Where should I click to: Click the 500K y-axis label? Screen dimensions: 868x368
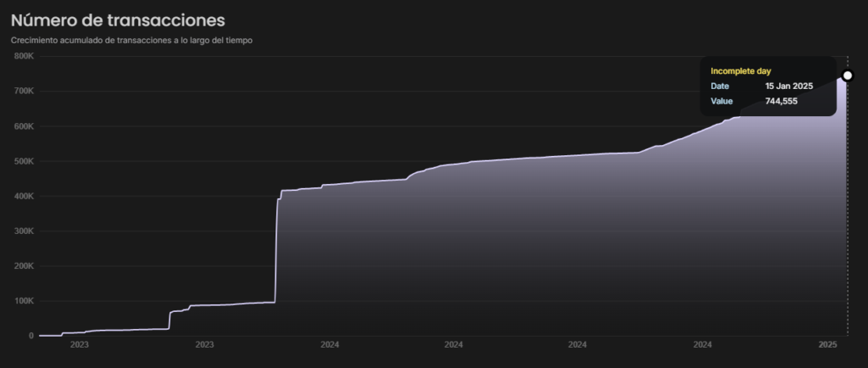tap(23, 161)
